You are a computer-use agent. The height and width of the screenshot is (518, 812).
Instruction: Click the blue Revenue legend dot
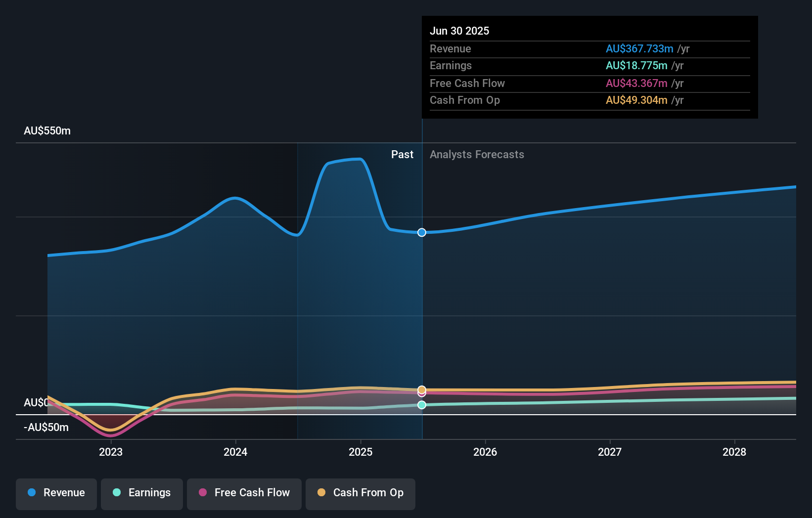(31, 493)
